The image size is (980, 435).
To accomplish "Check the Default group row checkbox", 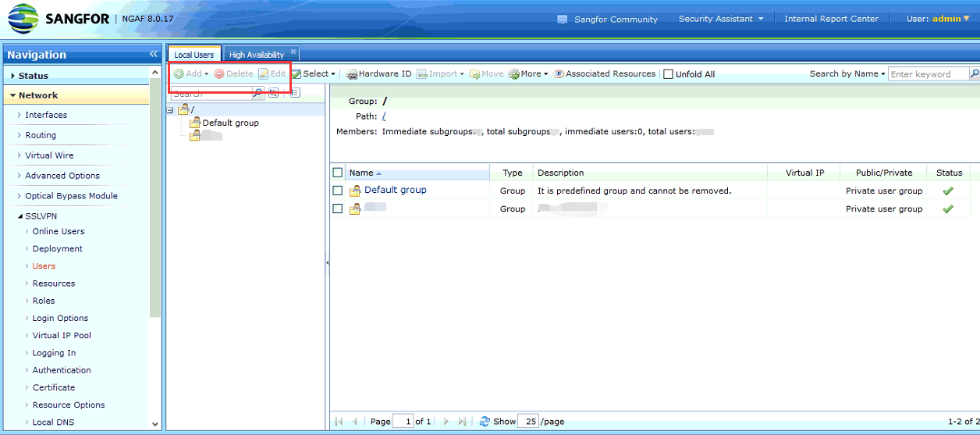I will point(338,191).
